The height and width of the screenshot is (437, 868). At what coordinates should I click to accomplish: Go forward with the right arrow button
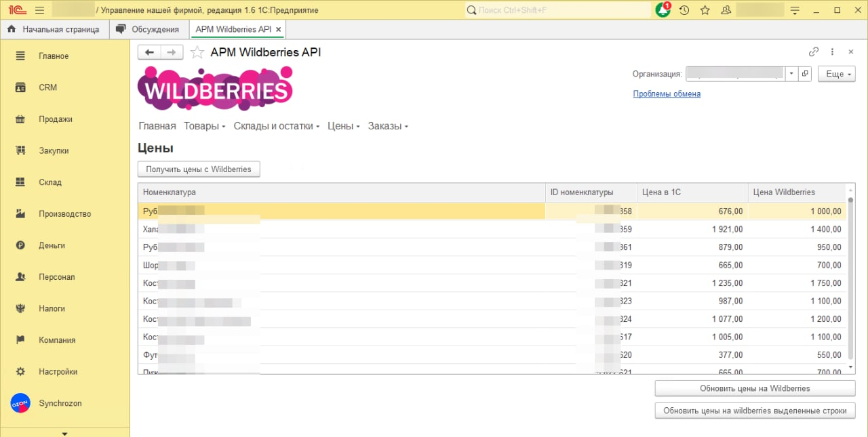(x=172, y=52)
